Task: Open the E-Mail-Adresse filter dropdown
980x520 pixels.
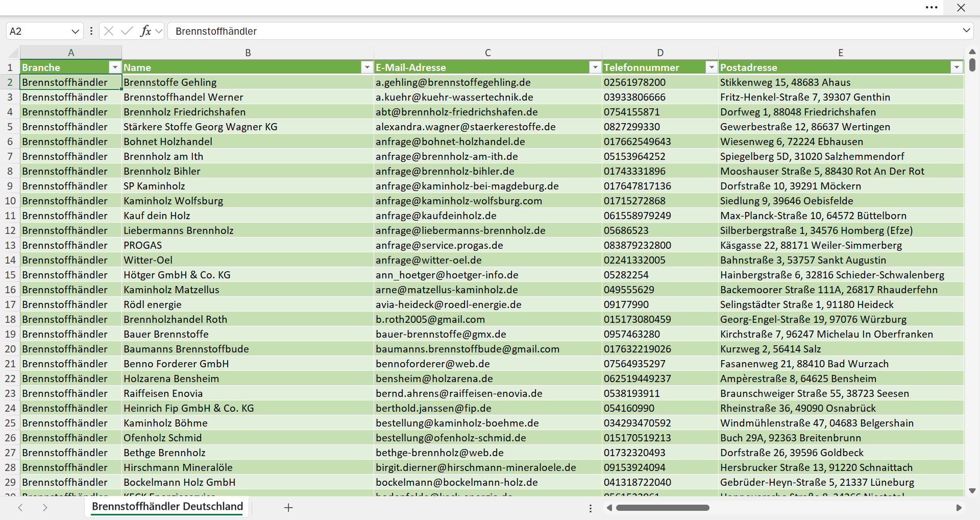Action: [595, 67]
